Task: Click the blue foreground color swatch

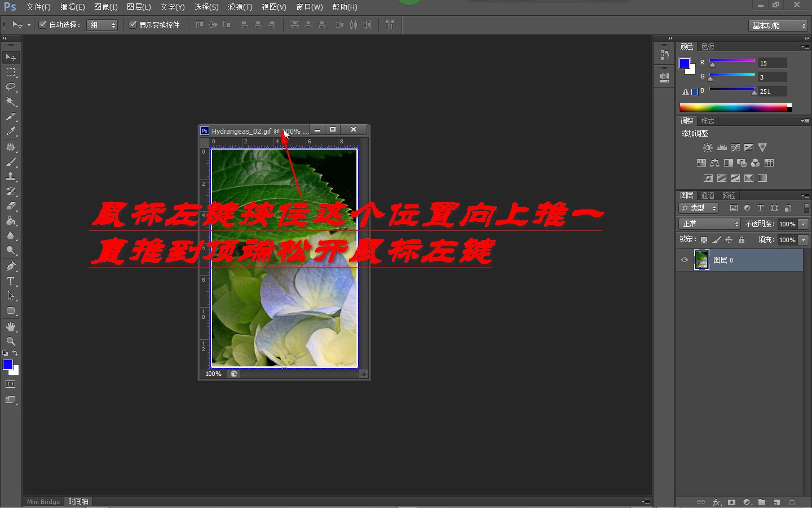Action: point(7,365)
